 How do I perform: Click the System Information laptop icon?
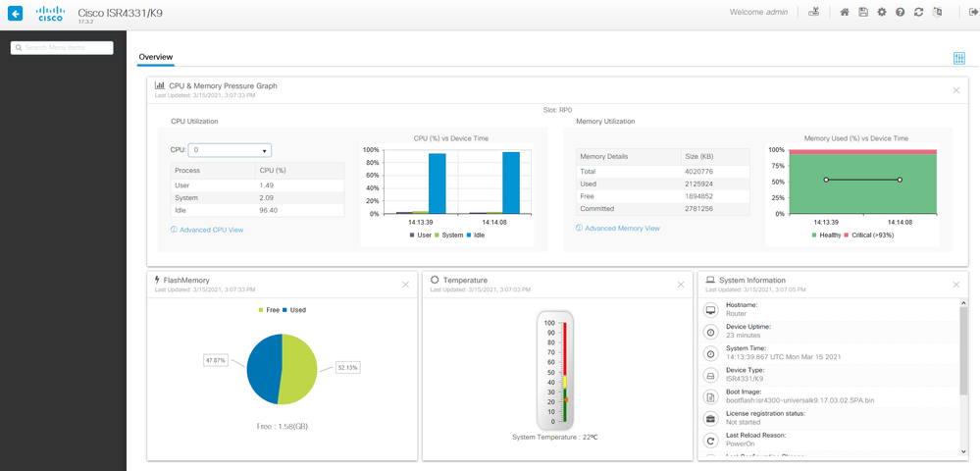point(710,281)
